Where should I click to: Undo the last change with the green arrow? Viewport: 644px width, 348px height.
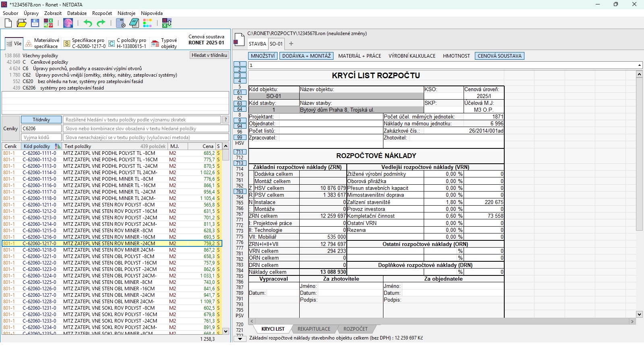coord(88,23)
